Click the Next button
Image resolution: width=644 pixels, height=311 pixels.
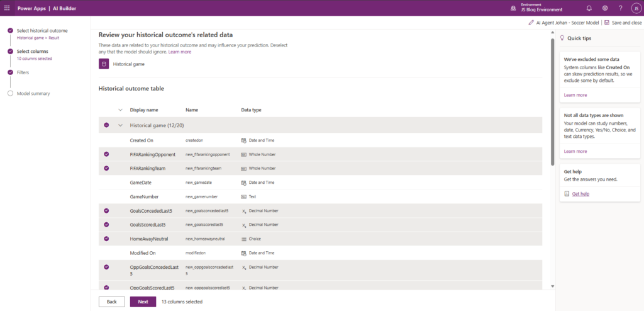tap(143, 302)
